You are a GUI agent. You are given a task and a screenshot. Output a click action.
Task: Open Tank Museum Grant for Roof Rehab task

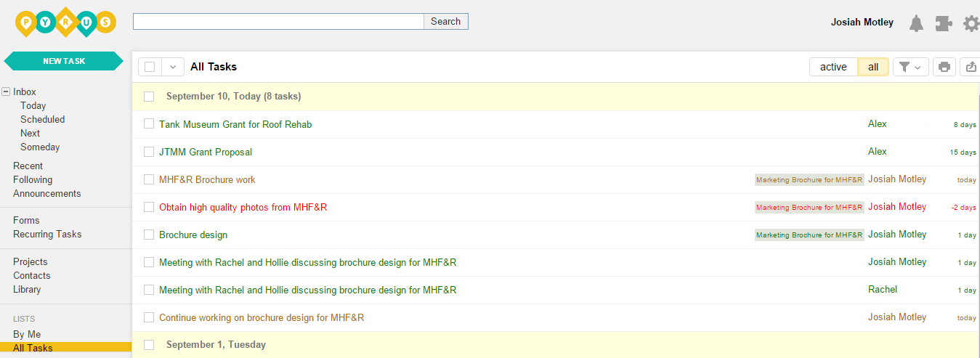tap(235, 124)
